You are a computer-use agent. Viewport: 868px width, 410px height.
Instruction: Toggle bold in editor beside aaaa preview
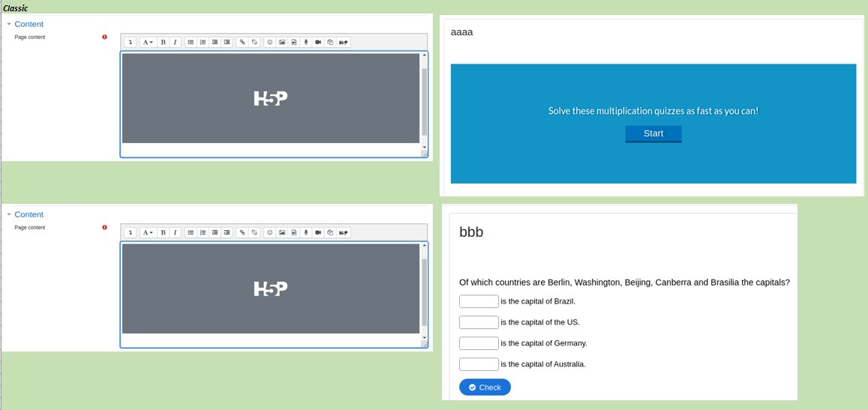click(164, 42)
